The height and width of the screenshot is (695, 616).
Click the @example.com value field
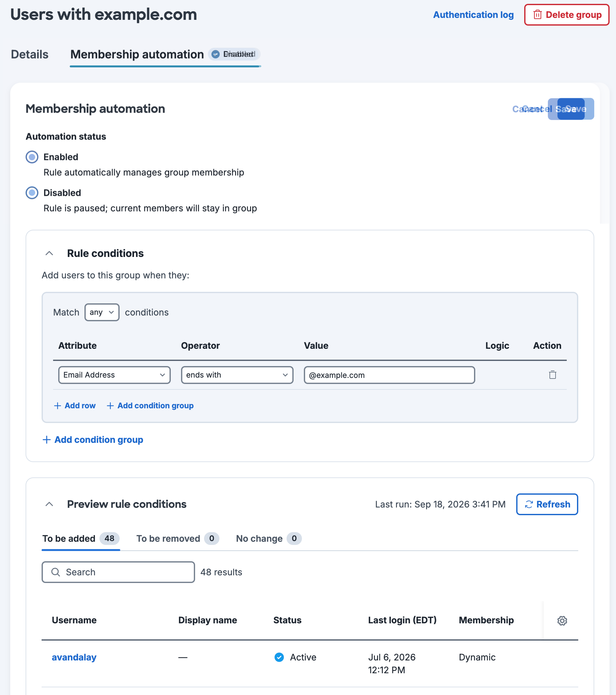[x=389, y=375]
